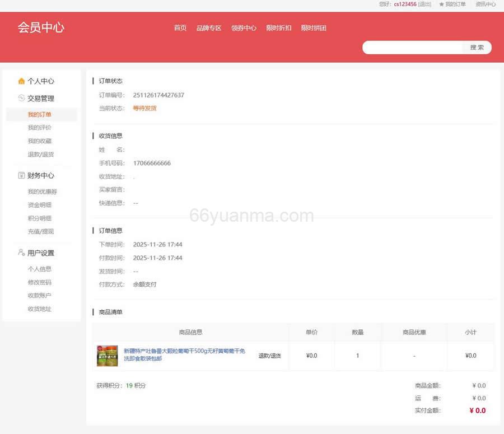Viewport: 504px width, 434px height.
Task: Open 财务中心 via its wallet icon
Action: [20, 175]
